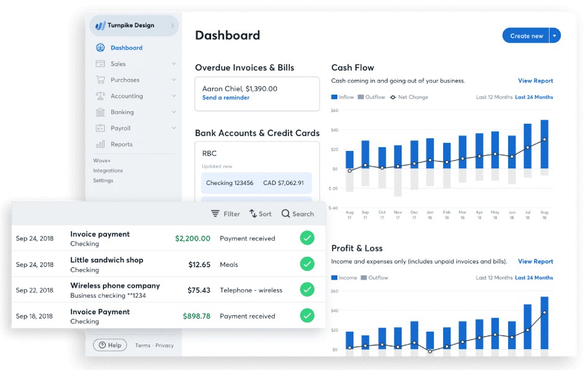Image resolution: width=588 pixels, height=370 pixels.
Task: Click the Banking building icon
Action: click(100, 112)
